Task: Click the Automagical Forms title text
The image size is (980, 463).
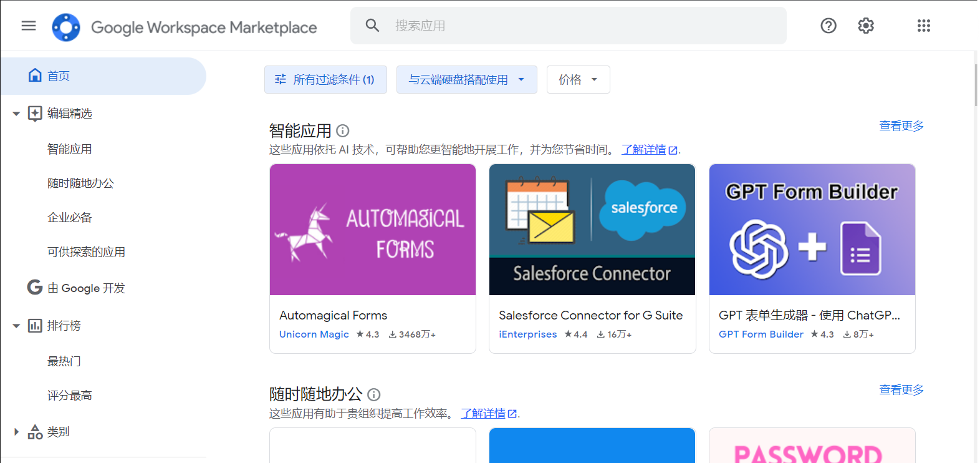Action: tap(334, 315)
